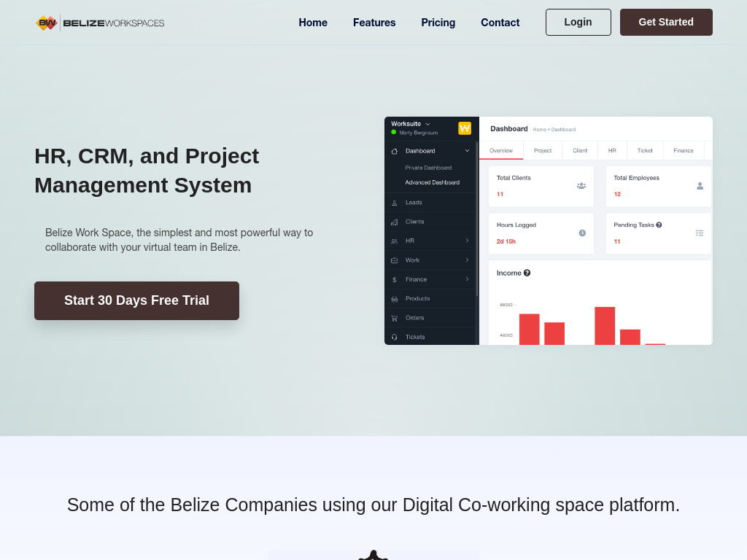The image size is (747, 560).
Task: Click the HR people icon in sidebar
Action: pyautogui.click(x=395, y=241)
